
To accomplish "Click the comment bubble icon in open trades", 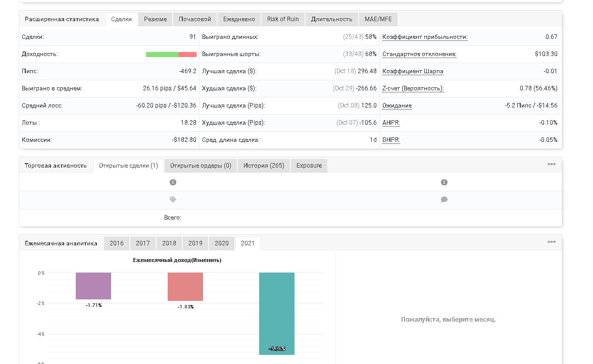I will pyautogui.click(x=444, y=199).
